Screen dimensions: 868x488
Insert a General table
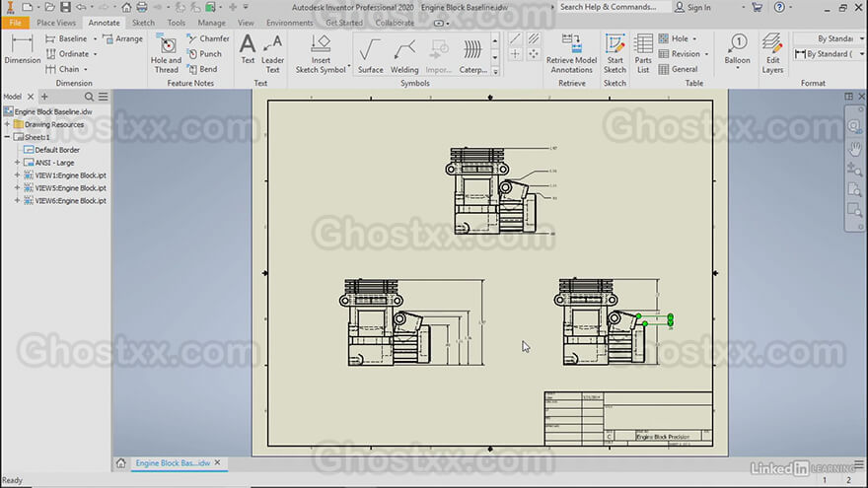[x=679, y=69]
